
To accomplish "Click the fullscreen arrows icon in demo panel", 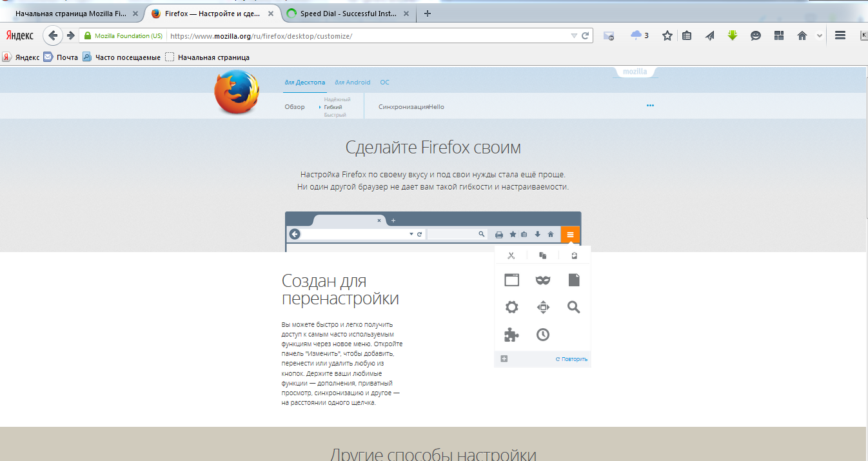I will point(543,308).
